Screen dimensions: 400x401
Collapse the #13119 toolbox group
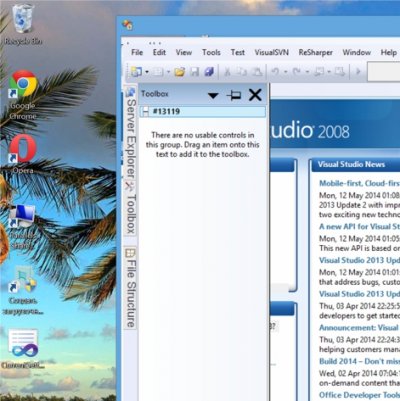click(145, 111)
